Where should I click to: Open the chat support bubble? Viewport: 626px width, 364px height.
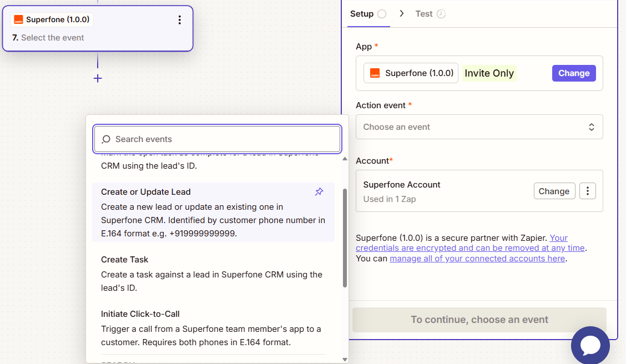[590, 345]
